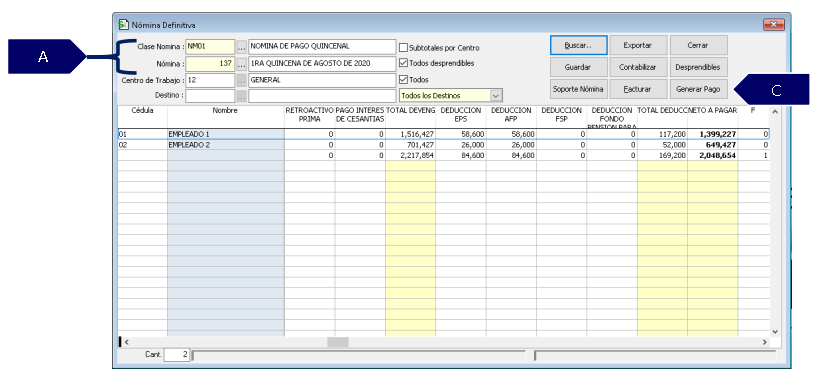Click the Contabilizar button

[x=638, y=67]
